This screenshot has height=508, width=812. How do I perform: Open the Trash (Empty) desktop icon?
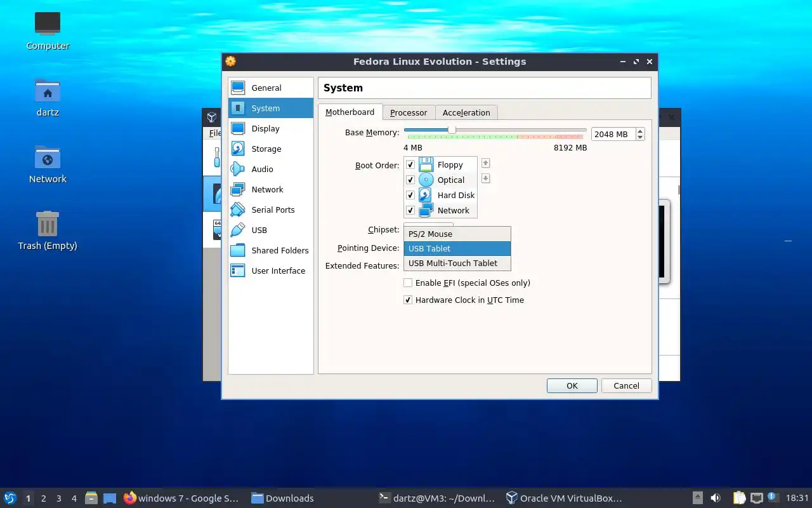[x=48, y=231]
